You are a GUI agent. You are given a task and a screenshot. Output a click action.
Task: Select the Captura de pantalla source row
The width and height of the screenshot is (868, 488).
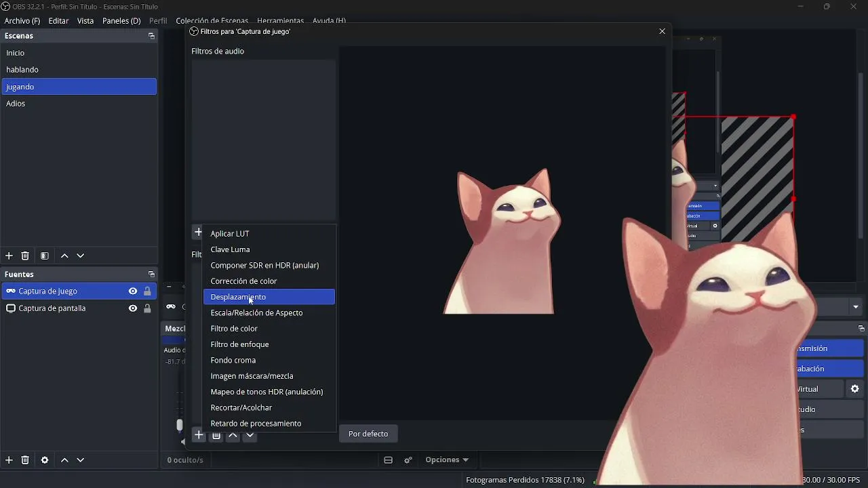pos(79,308)
